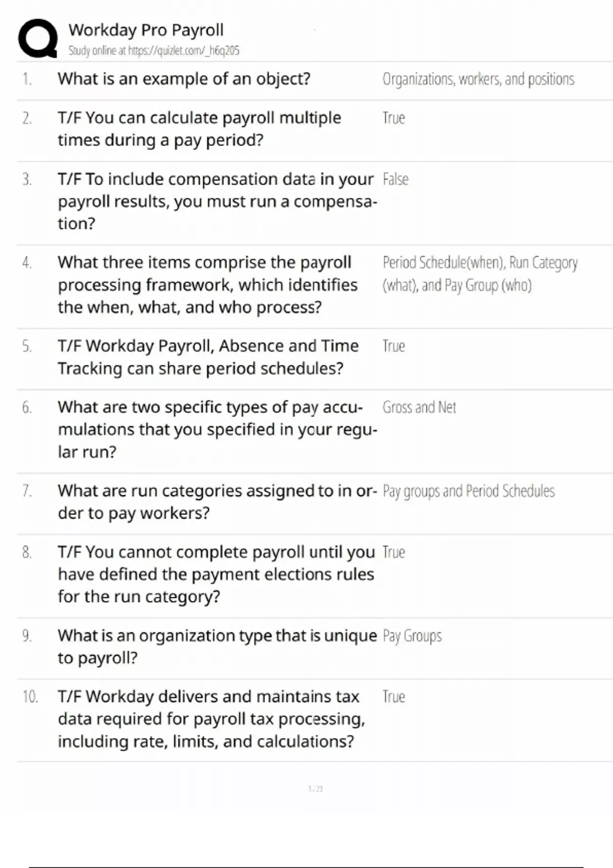Select the payment elections rules question

coord(216,574)
